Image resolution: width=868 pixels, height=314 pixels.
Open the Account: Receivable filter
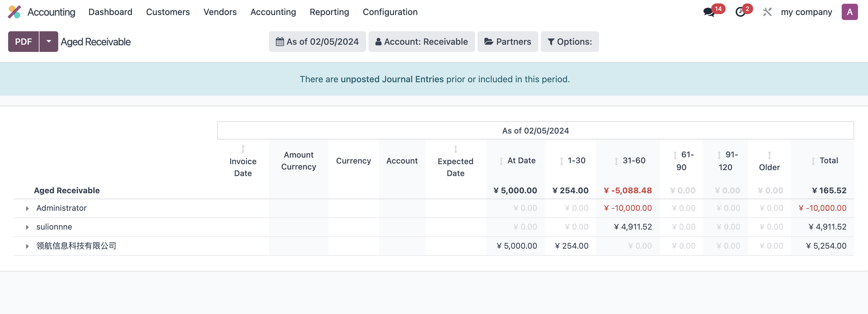tap(421, 41)
